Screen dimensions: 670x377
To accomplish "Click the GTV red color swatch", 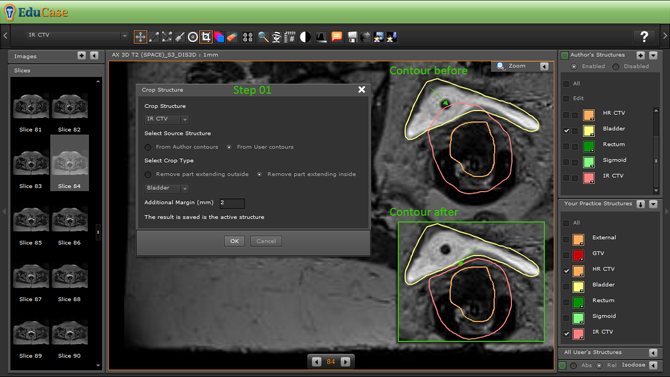I will pos(579,255).
